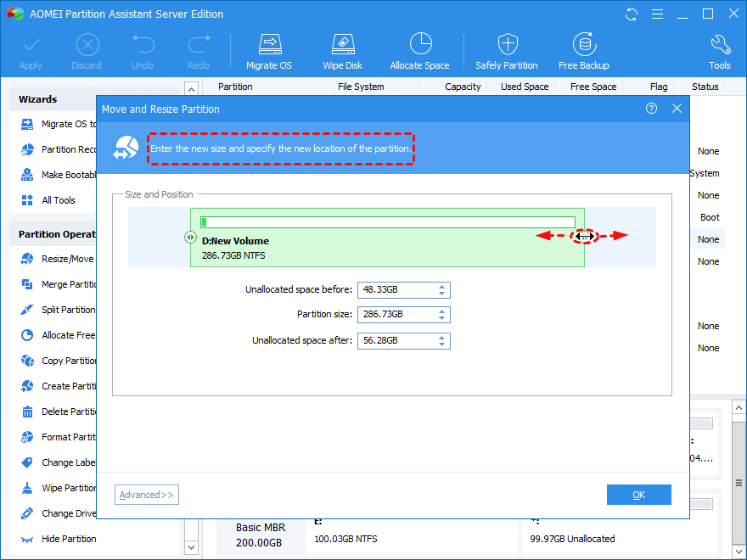Click the sidebar scroll up arrow
Image resolution: width=747 pixels, height=560 pixels.
tap(191, 89)
